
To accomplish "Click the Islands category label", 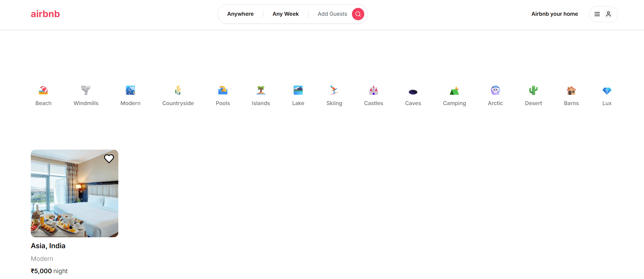I will pos(261,103).
